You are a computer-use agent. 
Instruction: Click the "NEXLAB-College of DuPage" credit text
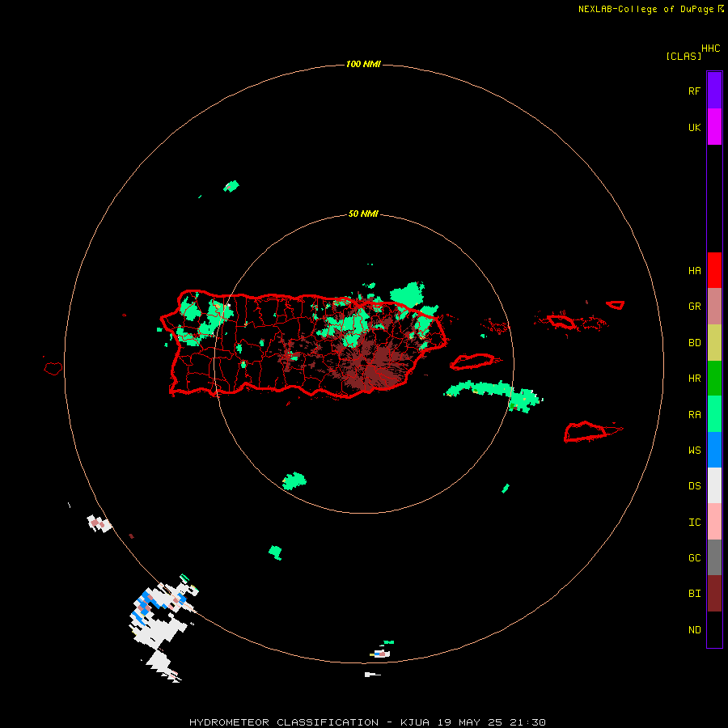click(645, 9)
